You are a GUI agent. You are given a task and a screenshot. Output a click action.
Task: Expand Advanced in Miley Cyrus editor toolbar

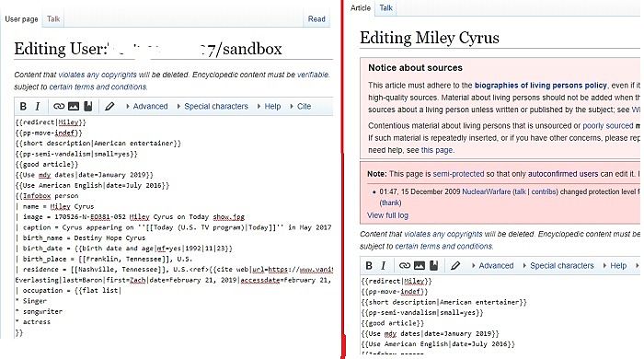coord(493,266)
